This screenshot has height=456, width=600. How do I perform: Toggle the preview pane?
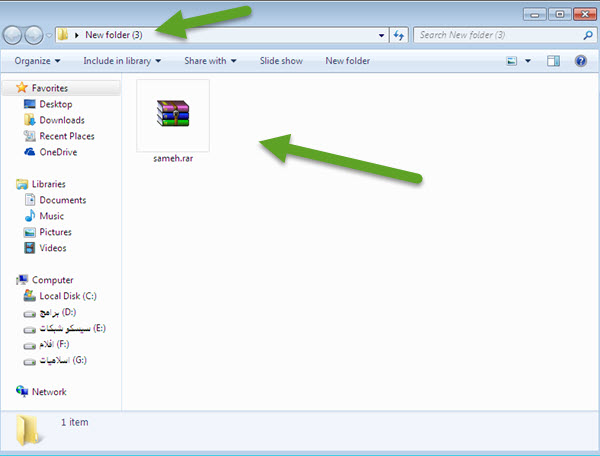click(553, 61)
